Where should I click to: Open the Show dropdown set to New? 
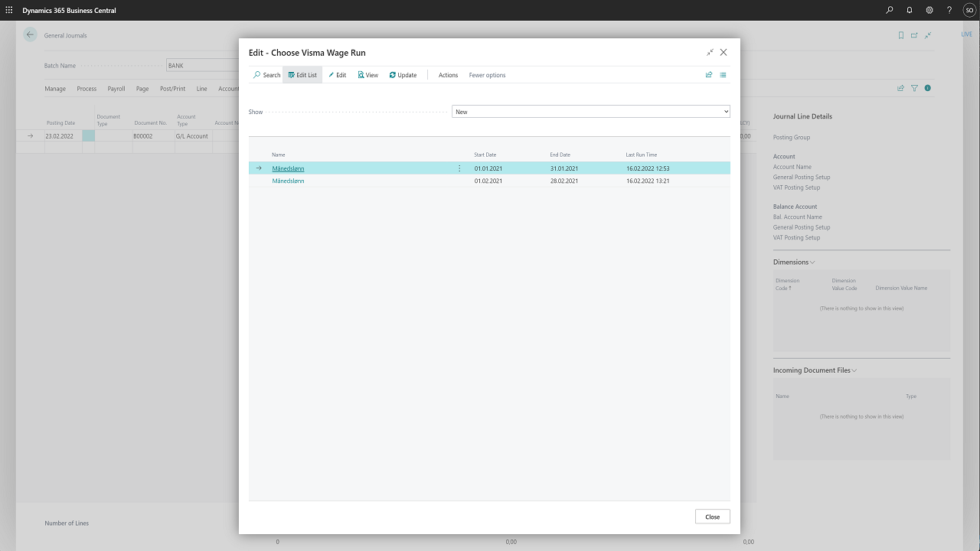point(591,112)
